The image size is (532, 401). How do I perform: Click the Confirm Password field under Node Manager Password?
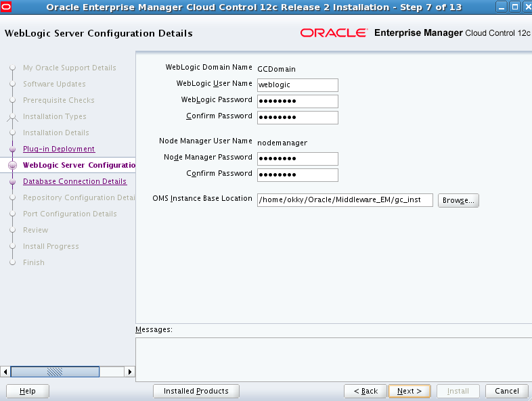(x=298, y=175)
